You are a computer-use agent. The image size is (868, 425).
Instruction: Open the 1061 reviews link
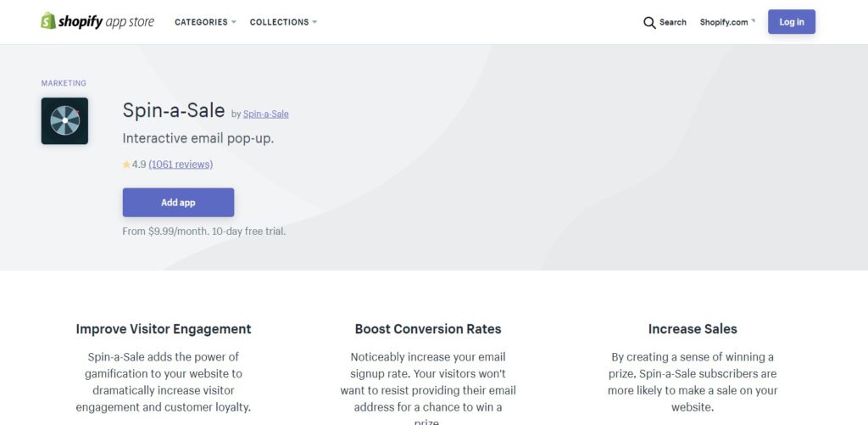pos(181,165)
